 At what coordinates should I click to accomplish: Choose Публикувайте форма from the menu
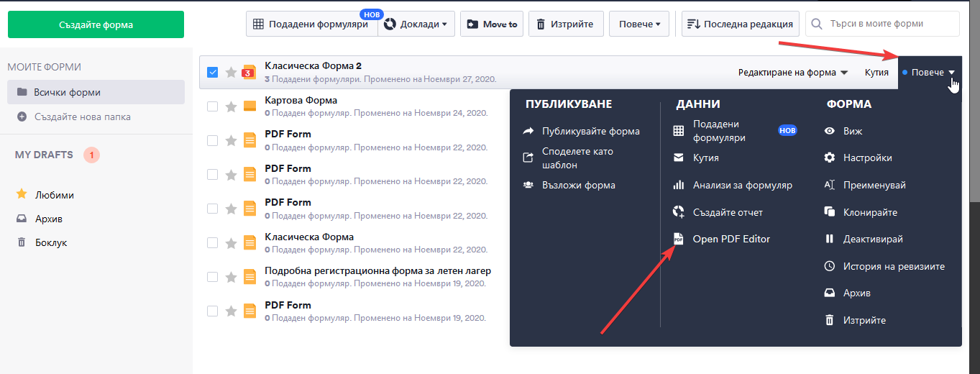point(590,131)
